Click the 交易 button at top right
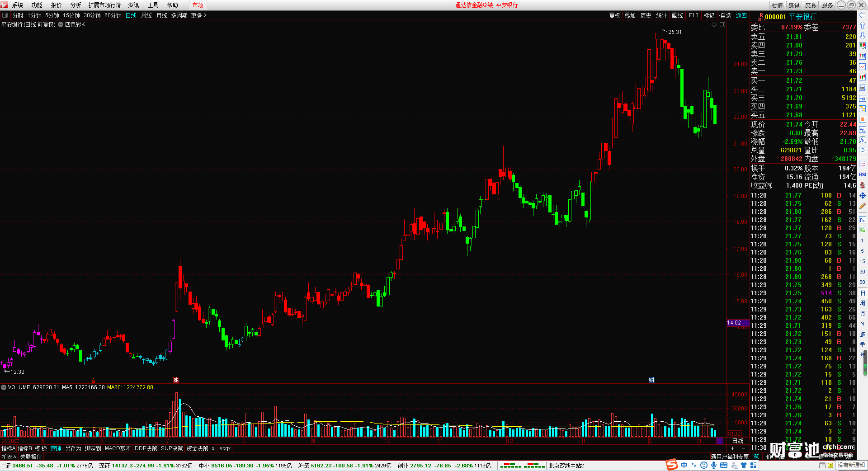 [811, 5]
